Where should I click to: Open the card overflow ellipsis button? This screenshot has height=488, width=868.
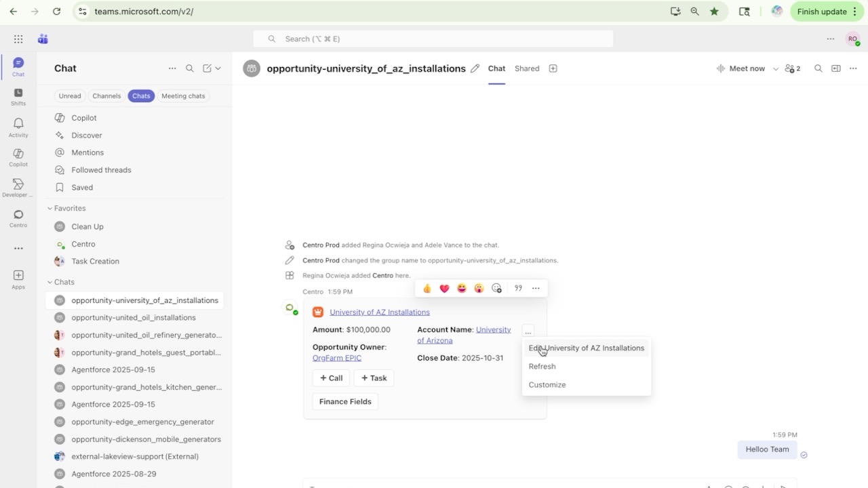coord(528,331)
